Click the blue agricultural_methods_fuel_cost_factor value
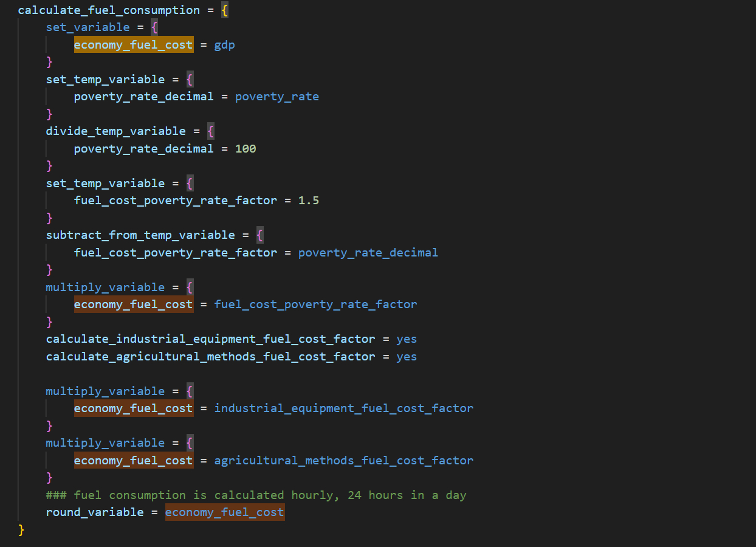Image resolution: width=756 pixels, height=547 pixels. click(344, 461)
